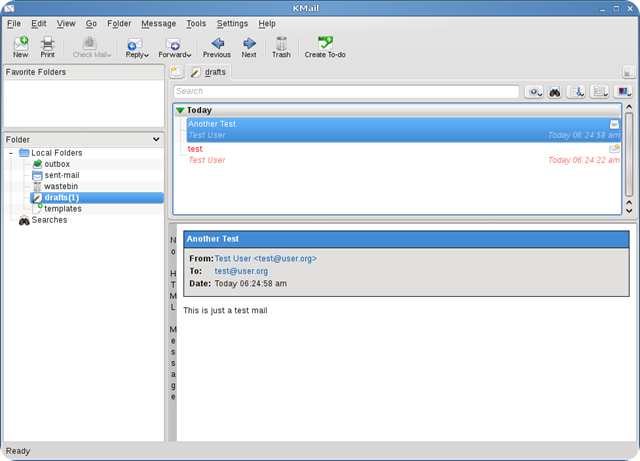Switch to the drafts tab
Viewport: 640px width, 461px height.
point(209,72)
